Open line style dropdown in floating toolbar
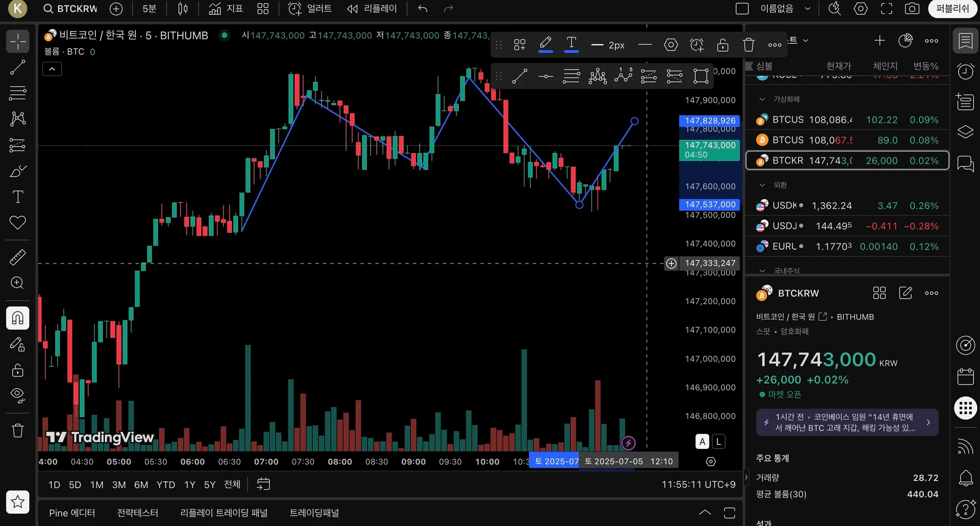 pos(645,45)
